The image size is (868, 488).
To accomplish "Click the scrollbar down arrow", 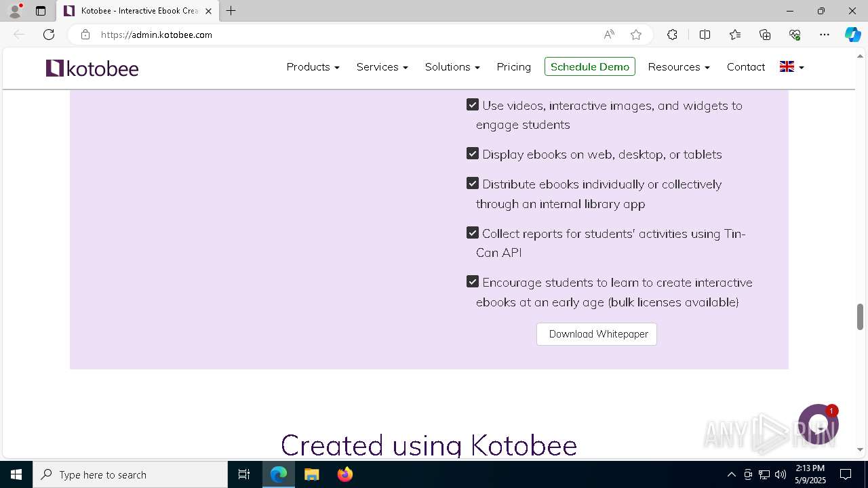I will click(860, 449).
